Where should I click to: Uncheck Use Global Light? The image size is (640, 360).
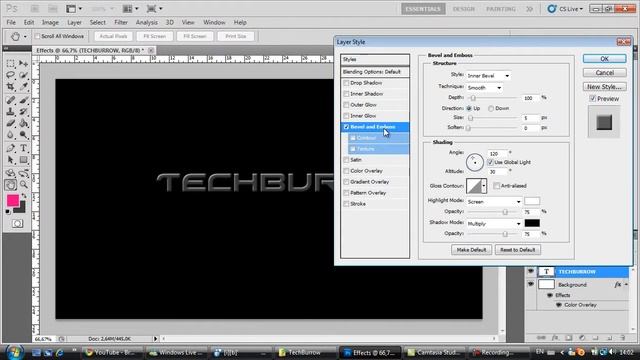pyautogui.click(x=491, y=162)
